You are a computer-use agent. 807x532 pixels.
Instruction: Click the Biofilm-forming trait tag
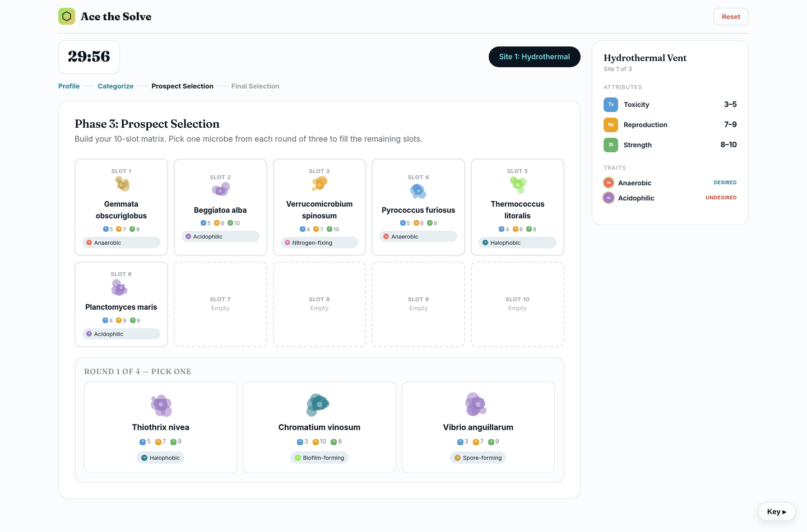[319, 458]
